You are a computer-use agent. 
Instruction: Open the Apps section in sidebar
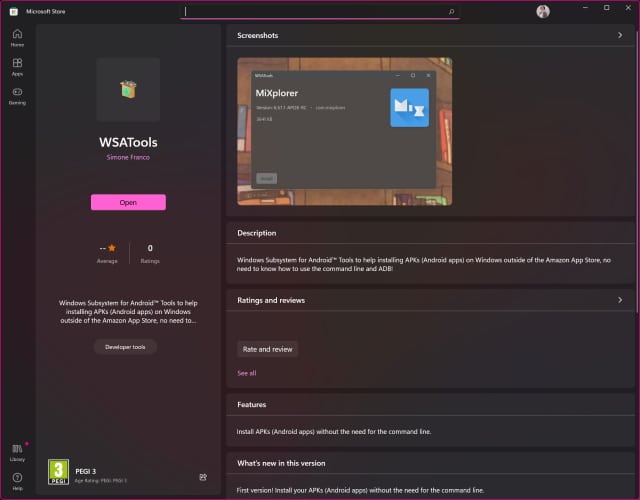point(17,67)
